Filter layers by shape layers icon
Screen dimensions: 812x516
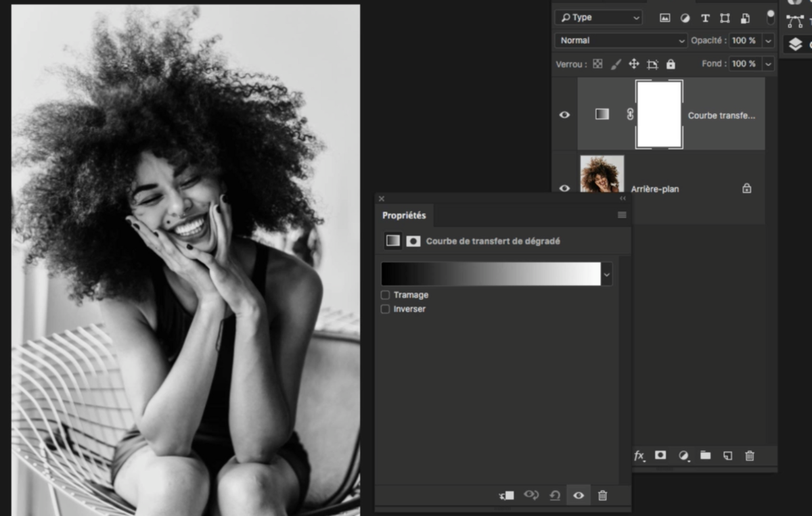coord(725,18)
